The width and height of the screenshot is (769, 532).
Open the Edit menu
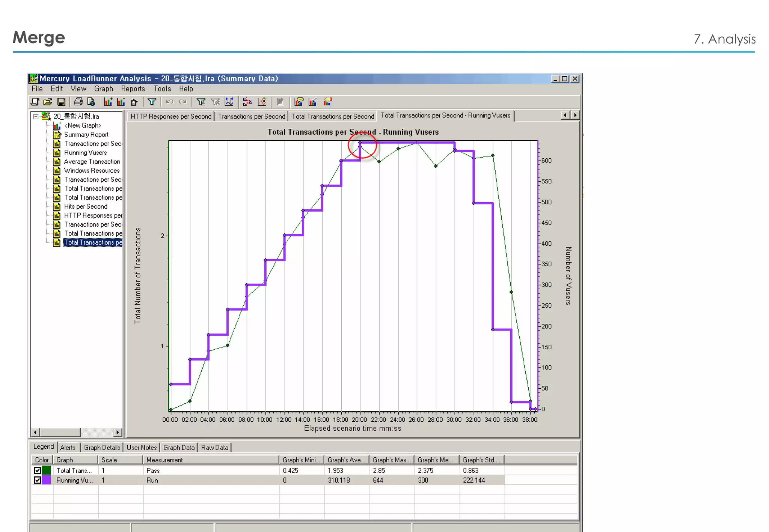click(x=57, y=89)
